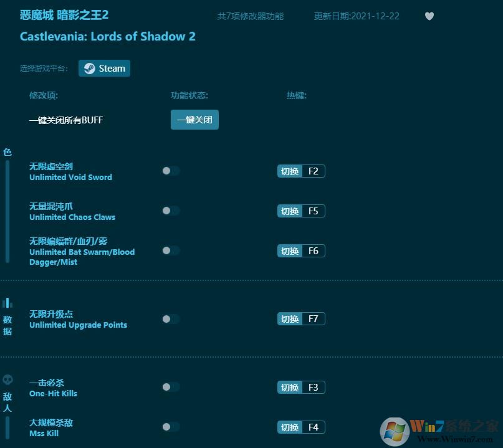Image resolution: width=503 pixels, height=448 pixels.
Task: Click the skull enemy category icon
Action: [7, 379]
